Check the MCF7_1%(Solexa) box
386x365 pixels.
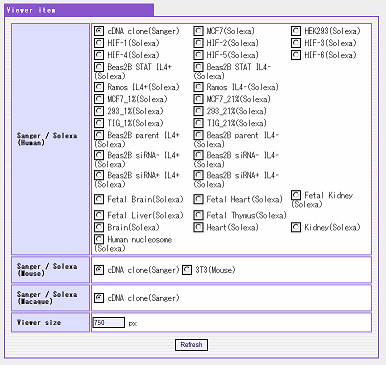[99, 99]
